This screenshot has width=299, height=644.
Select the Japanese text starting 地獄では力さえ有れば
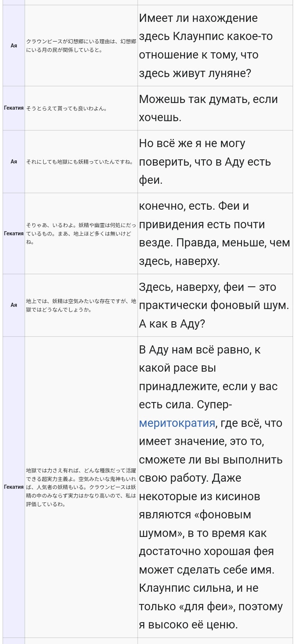pos(81,487)
